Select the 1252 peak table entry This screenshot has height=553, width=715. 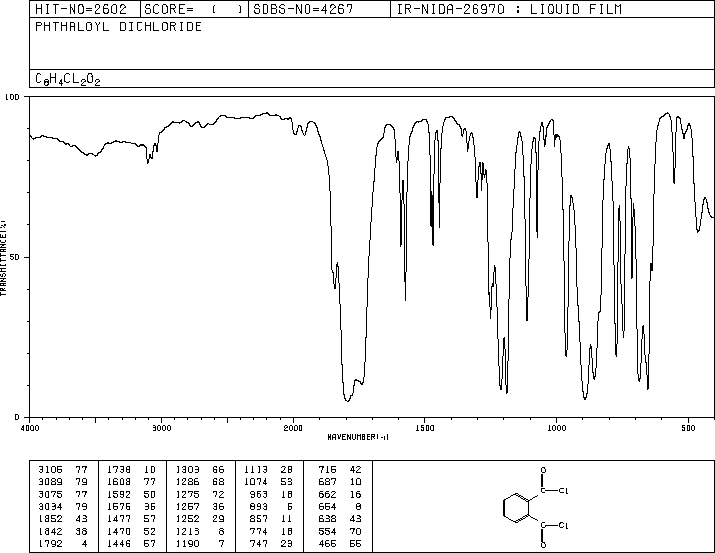pyautogui.click(x=200, y=519)
